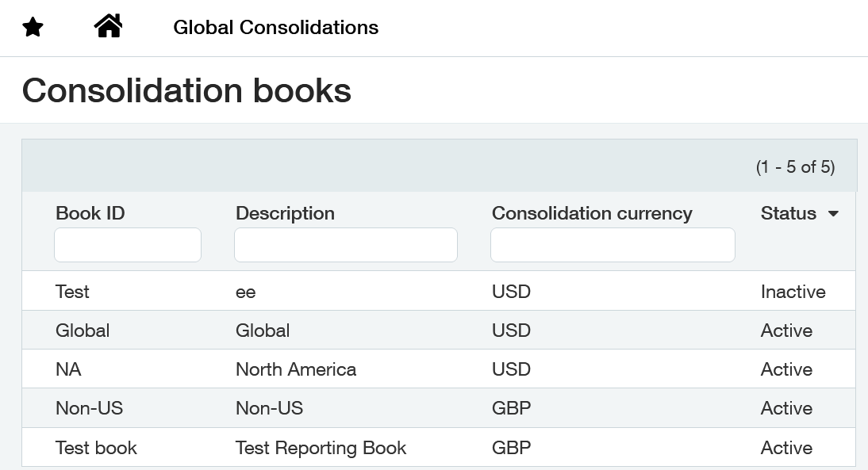Focus the Description filter box
The image size is (868, 470).
[345, 245]
